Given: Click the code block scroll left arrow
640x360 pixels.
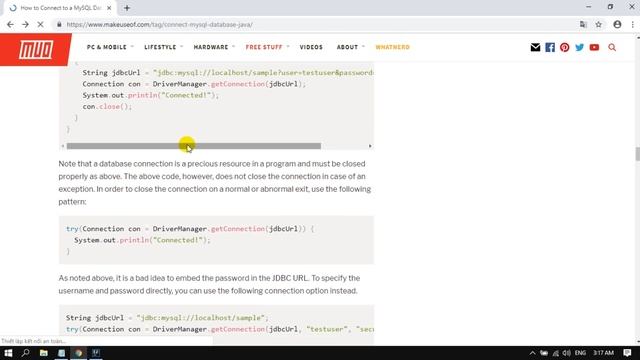Looking at the screenshot, I should pos(63,146).
